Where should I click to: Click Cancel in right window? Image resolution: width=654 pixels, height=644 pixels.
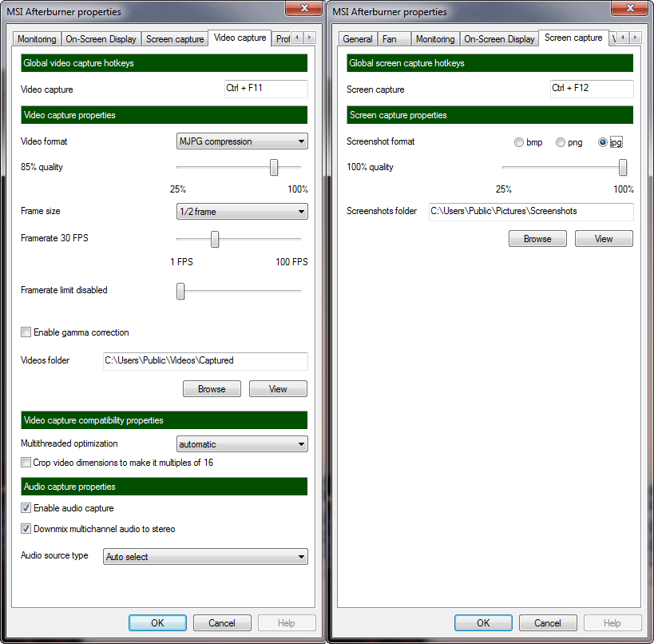coord(548,623)
